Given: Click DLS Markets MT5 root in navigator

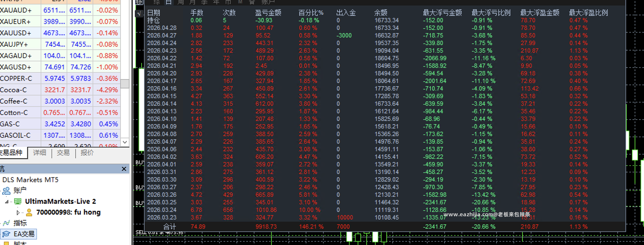Looking at the screenshot, I should tap(30, 180).
